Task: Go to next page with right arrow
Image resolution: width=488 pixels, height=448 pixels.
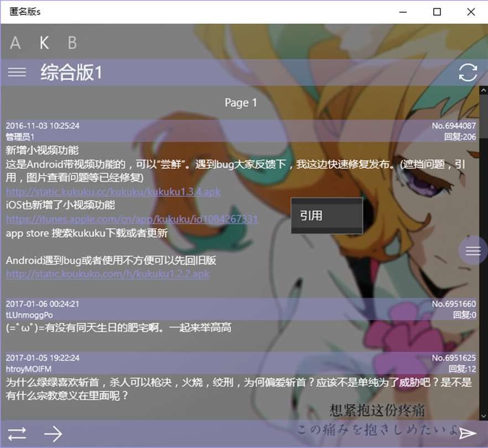Action: coord(53,434)
